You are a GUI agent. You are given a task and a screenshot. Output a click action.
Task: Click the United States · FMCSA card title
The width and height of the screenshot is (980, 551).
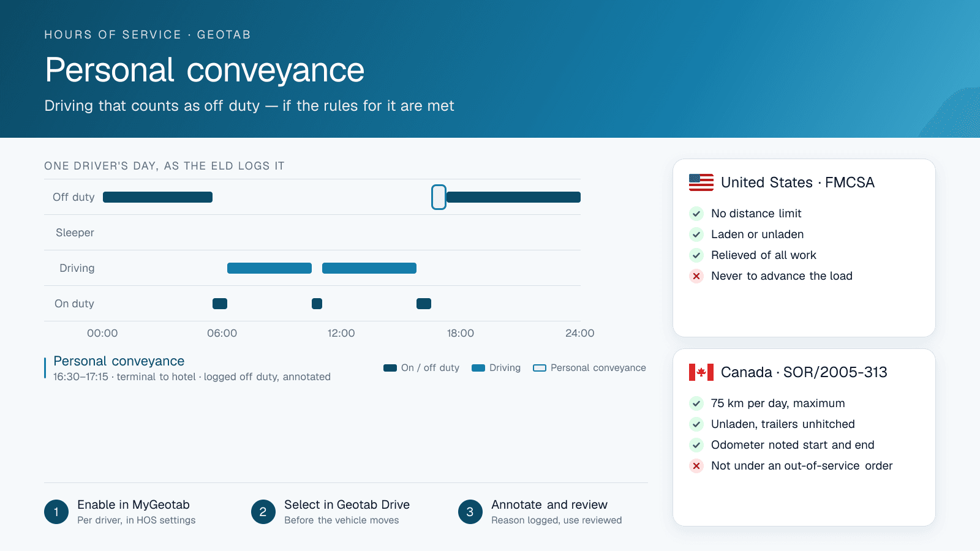797,182
